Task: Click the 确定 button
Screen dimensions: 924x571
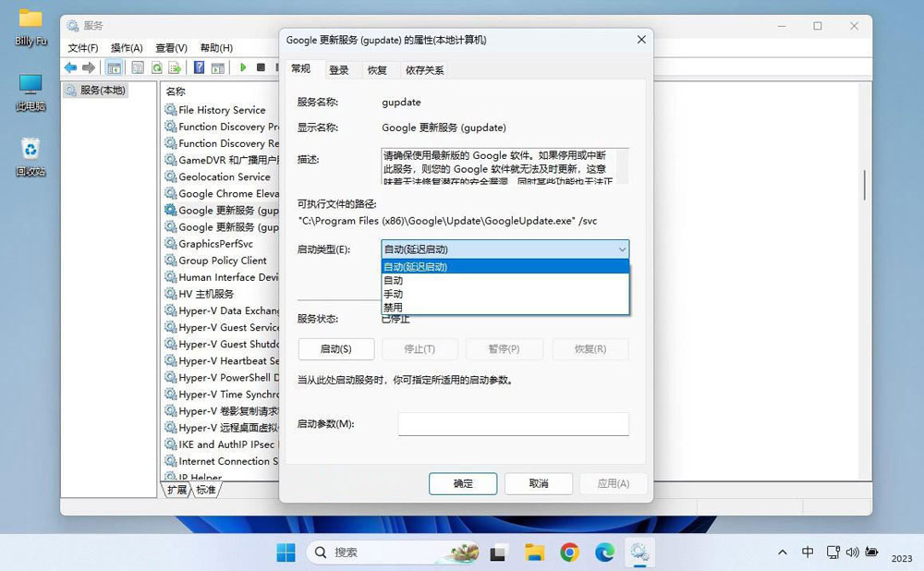Action: click(463, 483)
